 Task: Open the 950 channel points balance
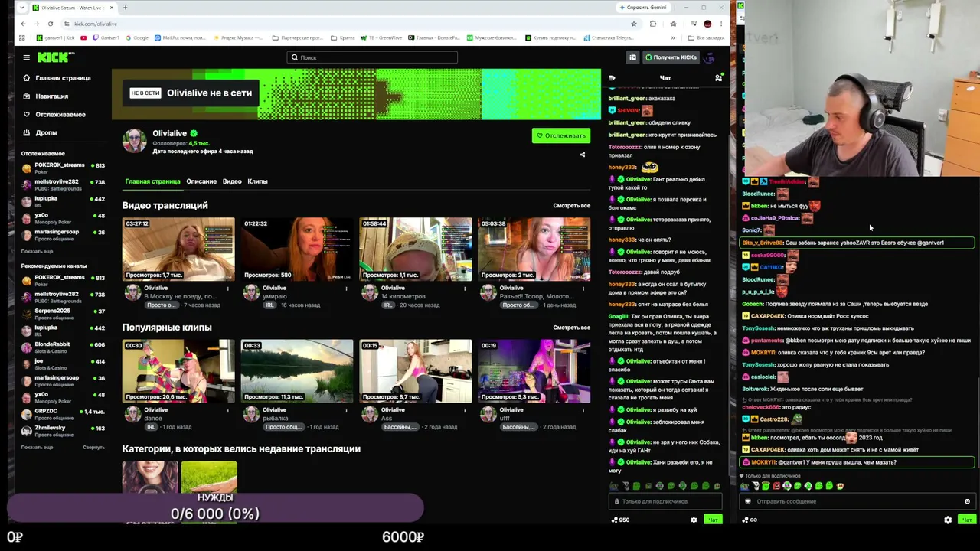point(620,520)
